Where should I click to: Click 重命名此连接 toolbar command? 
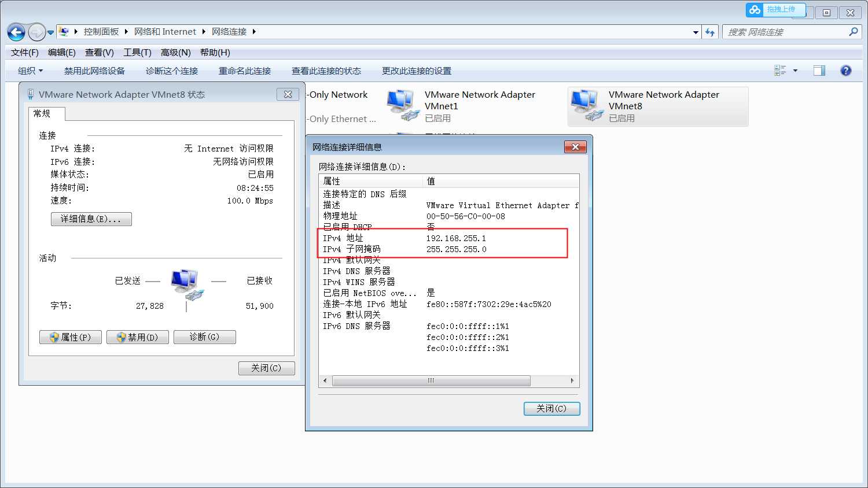pos(245,71)
